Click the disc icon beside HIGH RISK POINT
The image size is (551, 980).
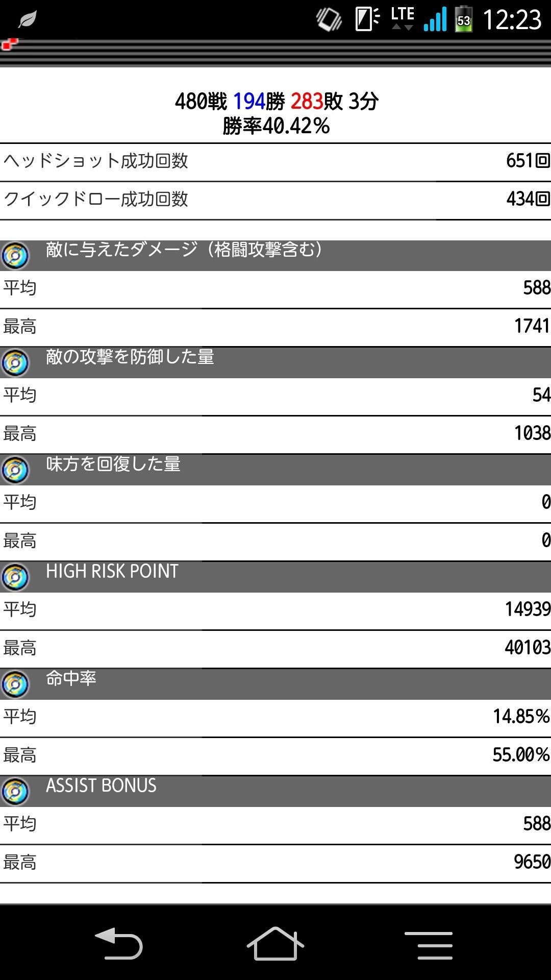[15, 577]
